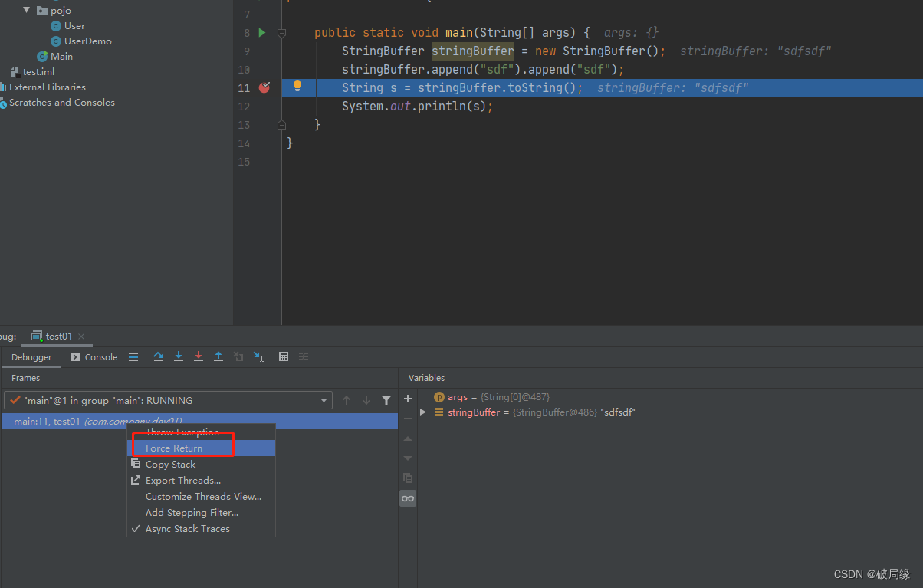Click the move watch up icon
Screen dimensions: 923x588
(408, 439)
